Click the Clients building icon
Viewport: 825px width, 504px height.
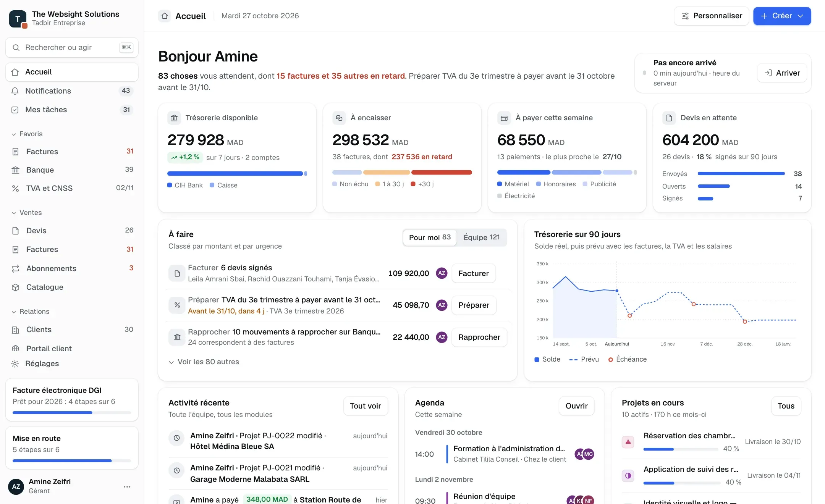(x=16, y=330)
